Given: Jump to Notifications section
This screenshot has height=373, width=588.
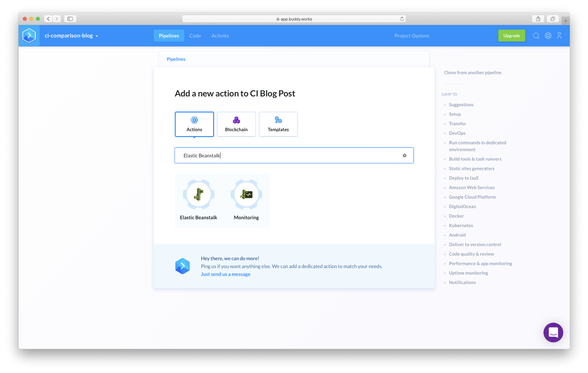Looking at the screenshot, I should coord(462,282).
